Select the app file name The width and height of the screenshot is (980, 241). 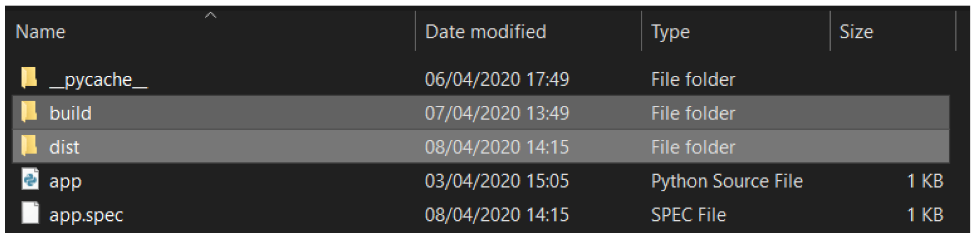pos(65,182)
